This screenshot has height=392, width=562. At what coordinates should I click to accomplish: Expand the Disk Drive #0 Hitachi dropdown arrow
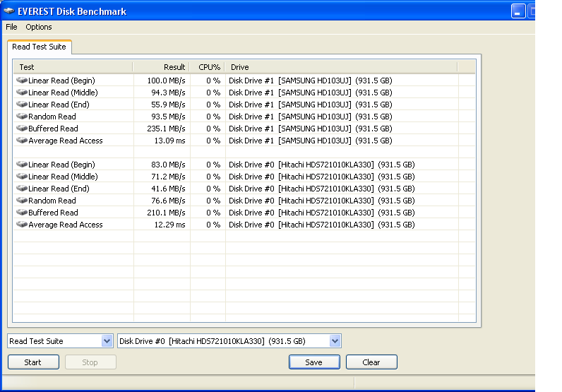[335, 341]
